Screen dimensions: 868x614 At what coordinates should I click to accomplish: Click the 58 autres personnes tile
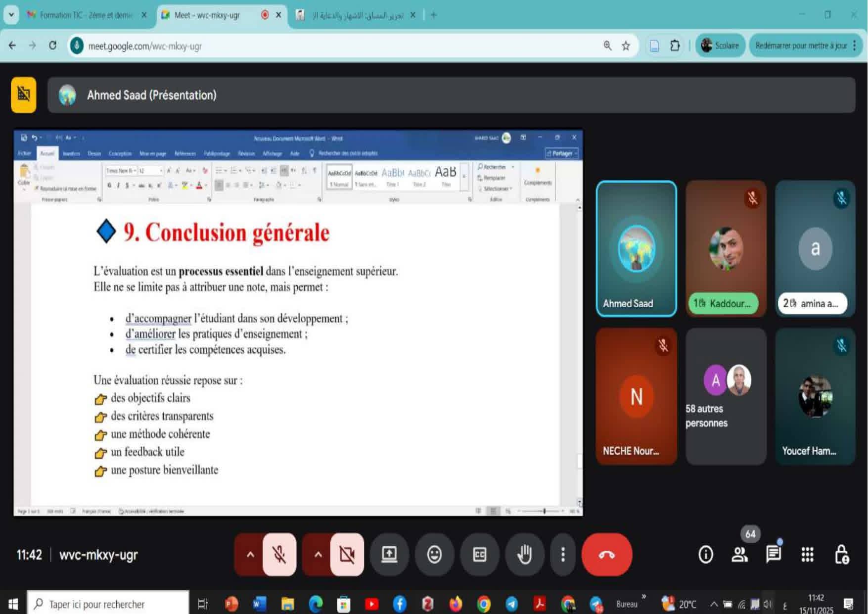pos(726,396)
